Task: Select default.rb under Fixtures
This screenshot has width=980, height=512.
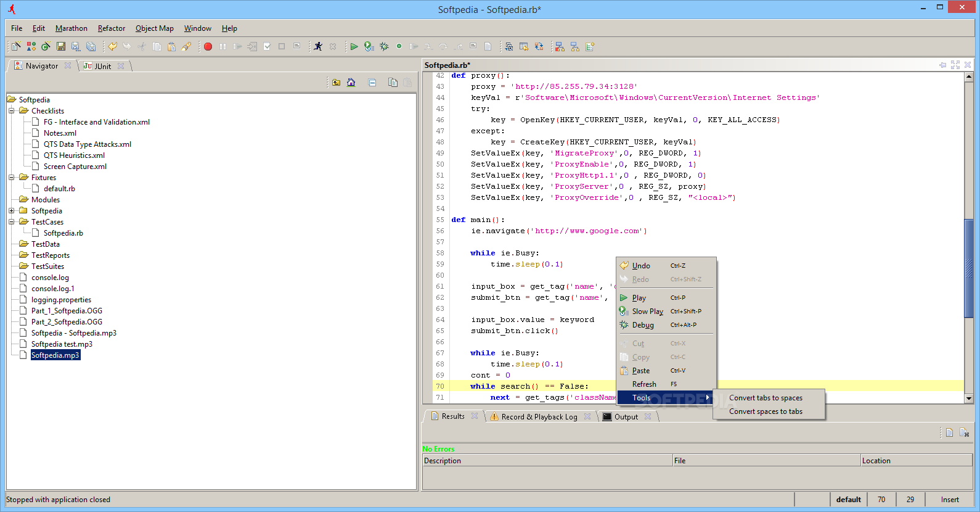Action: pyautogui.click(x=59, y=189)
